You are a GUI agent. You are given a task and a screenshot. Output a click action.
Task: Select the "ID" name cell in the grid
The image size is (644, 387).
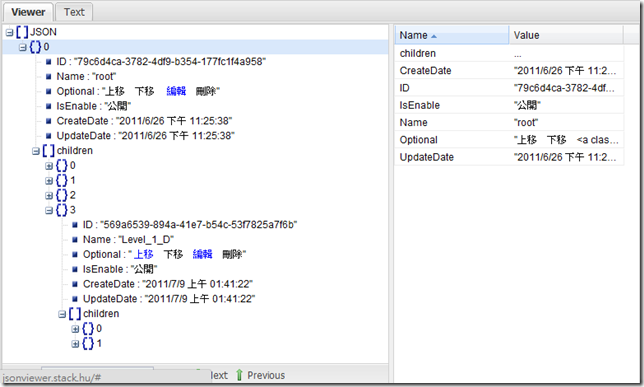click(452, 88)
